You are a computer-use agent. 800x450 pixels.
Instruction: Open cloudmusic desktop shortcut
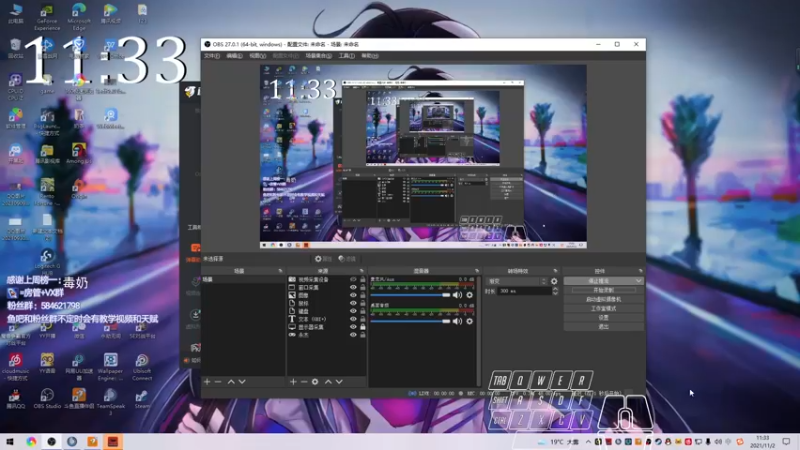point(15,366)
